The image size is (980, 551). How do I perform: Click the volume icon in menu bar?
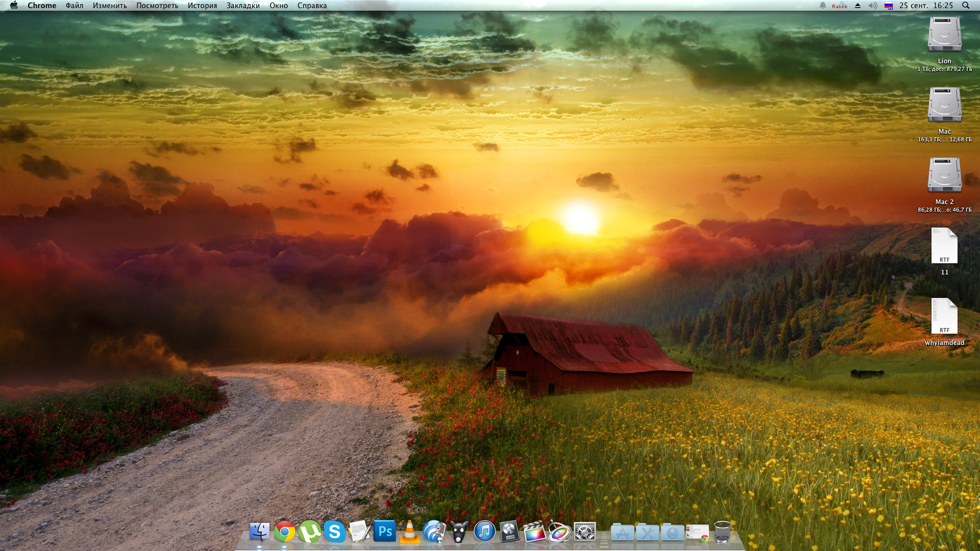click(x=873, y=6)
